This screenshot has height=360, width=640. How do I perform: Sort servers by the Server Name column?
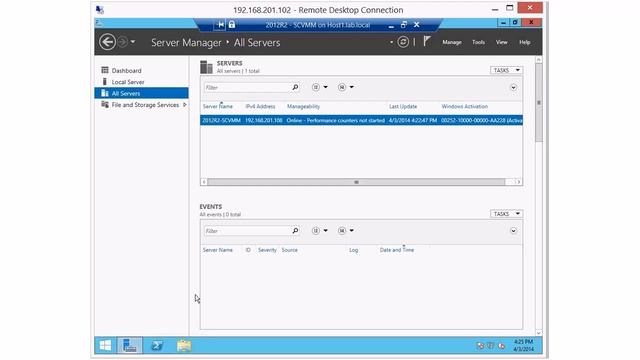pos(218,107)
